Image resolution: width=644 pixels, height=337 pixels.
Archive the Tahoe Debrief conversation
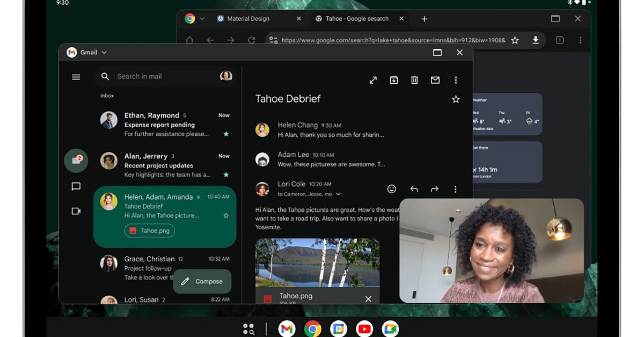[393, 80]
